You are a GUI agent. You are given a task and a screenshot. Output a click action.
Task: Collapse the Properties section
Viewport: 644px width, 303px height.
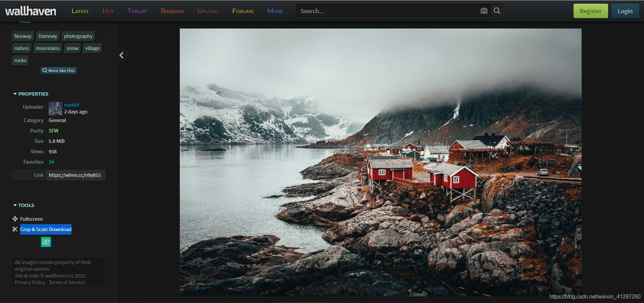point(31,94)
